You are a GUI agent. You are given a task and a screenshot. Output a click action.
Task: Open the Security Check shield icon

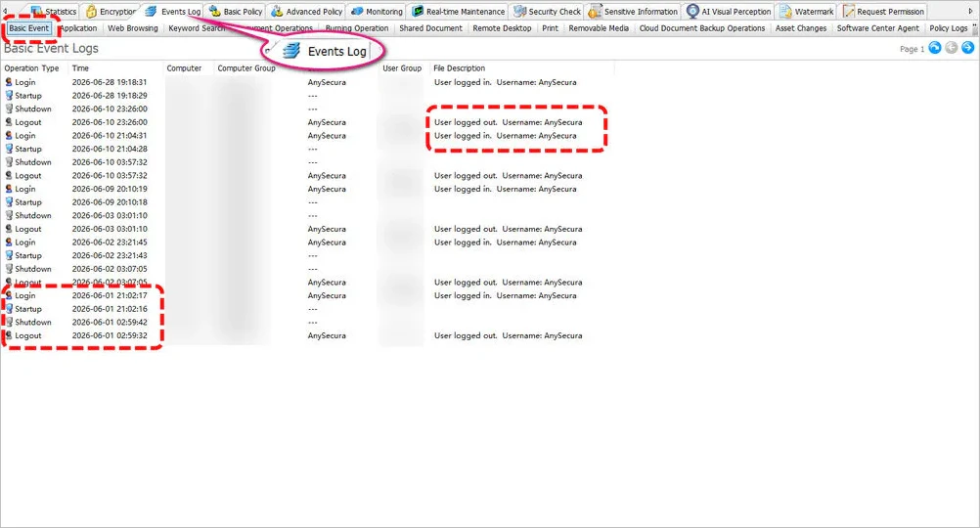(x=519, y=12)
